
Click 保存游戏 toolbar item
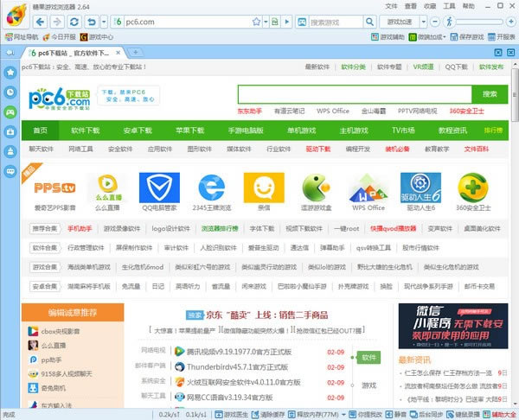point(467,36)
